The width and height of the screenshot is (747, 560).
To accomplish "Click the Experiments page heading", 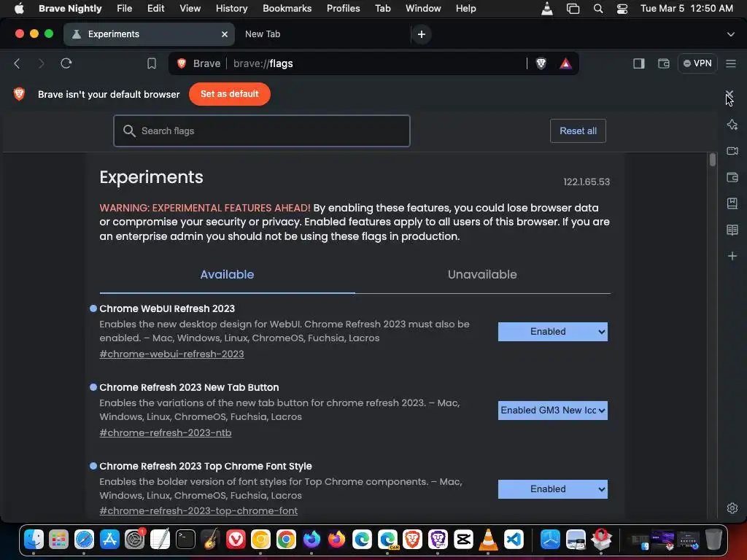I will click(151, 177).
